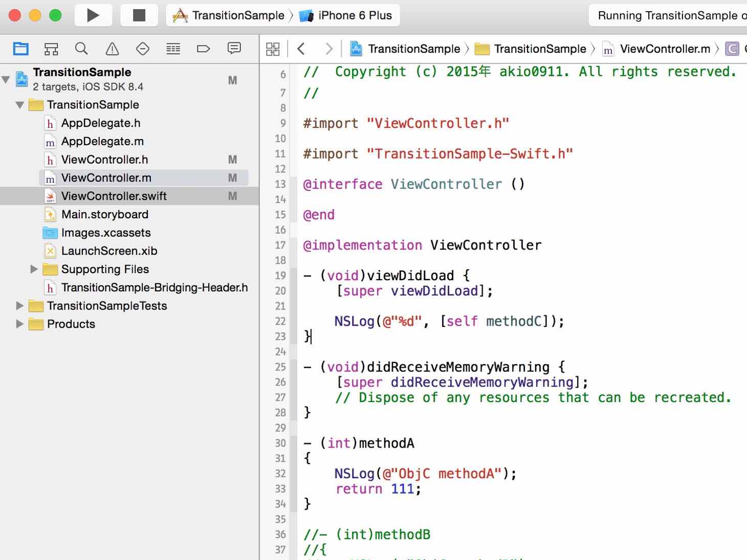The image size is (747, 560).
Task: Click the "return 111;" statement
Action: 379,489
